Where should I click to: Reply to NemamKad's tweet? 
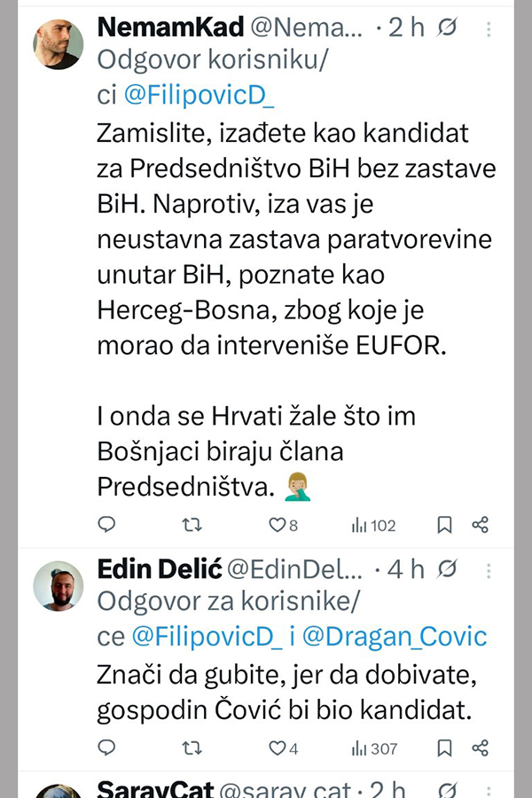[106, 525]
